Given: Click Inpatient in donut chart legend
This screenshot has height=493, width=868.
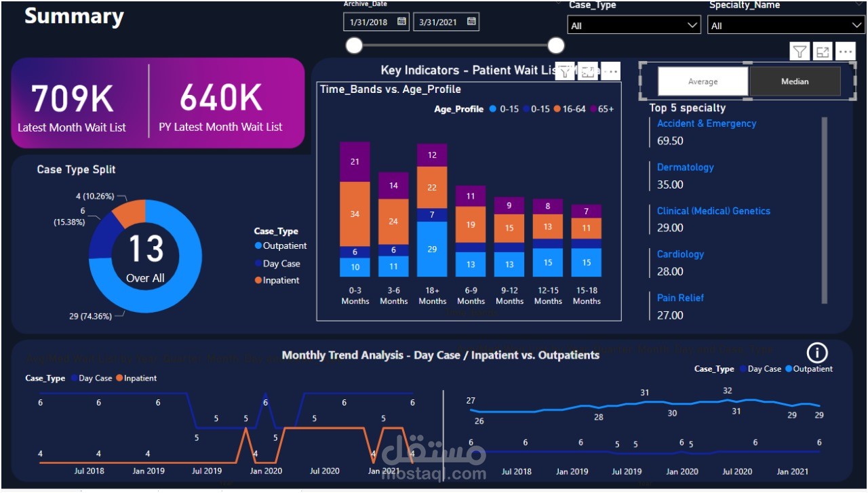Looking at the screenshot, I should point(277,280).
